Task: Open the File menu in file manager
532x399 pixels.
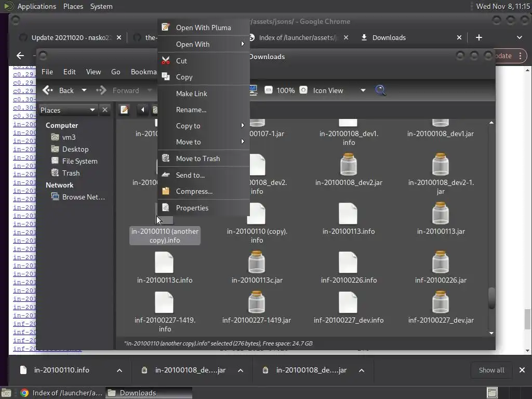Action: [x=47, y=72]
